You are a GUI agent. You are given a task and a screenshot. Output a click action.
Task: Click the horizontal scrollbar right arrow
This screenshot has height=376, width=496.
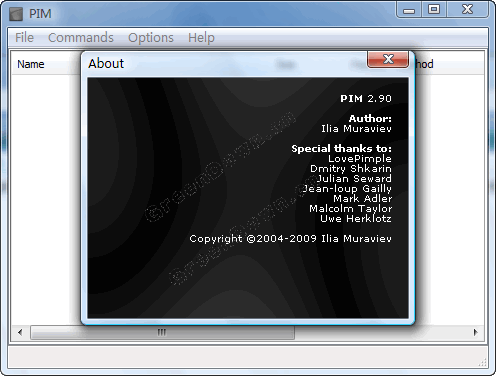coord(475,332)
